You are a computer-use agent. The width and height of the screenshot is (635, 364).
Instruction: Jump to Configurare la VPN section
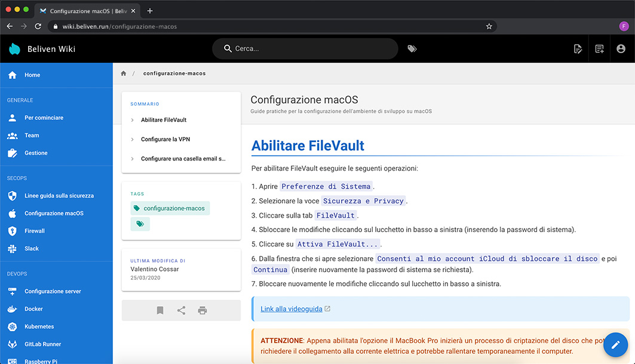point(165,139)
